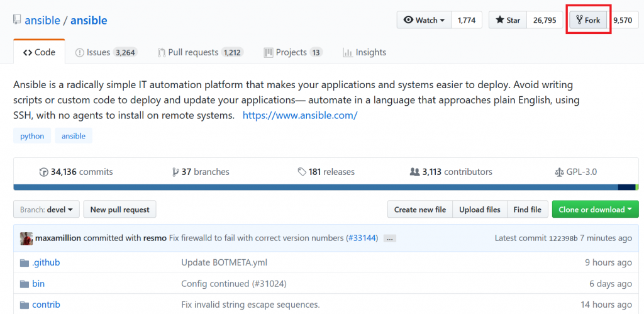Switch to the Issues tab
Image resolution: width=644 pixels, height=314 pixels.
pyautogui.click(x=106, y=53)
